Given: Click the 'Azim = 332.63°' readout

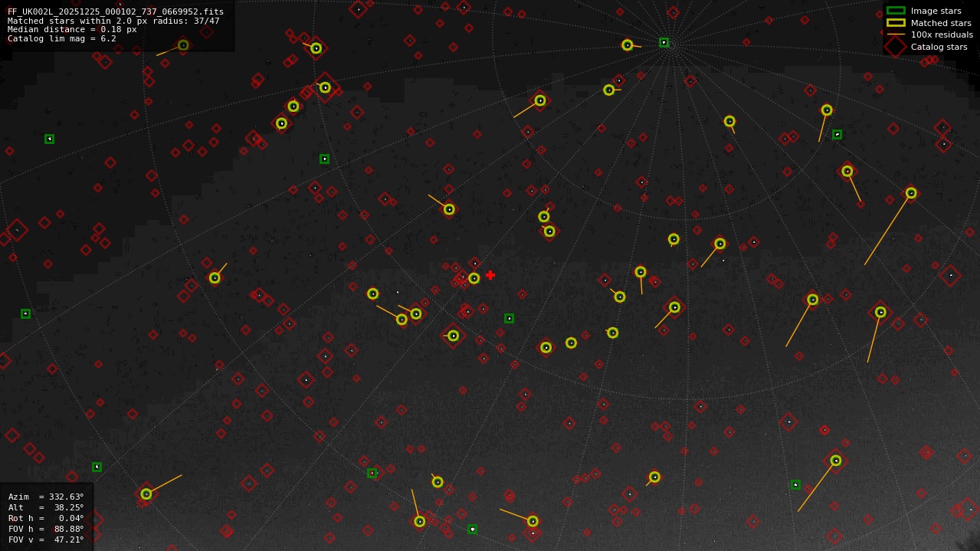Looking at the screenshot, I should point(46,497).
